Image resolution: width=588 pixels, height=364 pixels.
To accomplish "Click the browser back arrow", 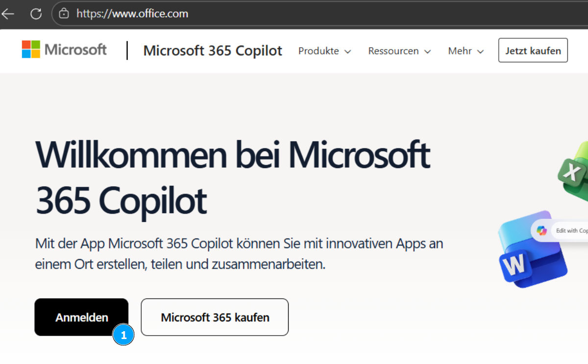I will point(8,14).
